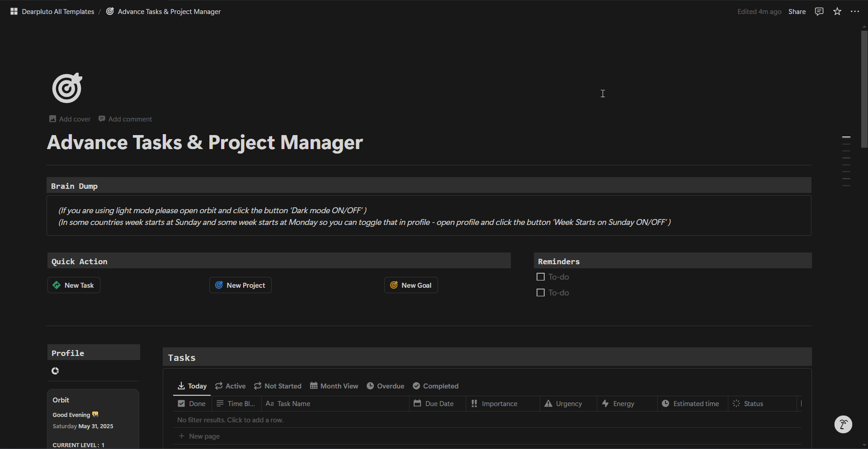Open the Status column header menu

tap(753, 403)
